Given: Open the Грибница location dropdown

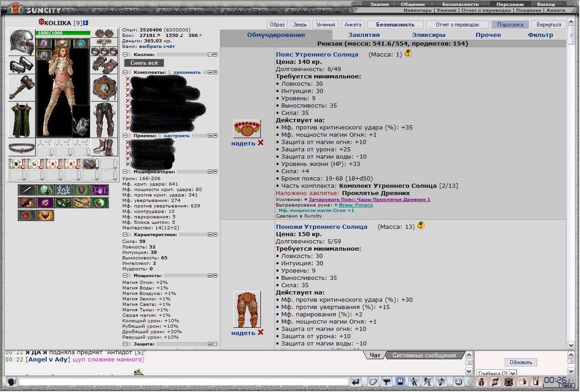Looking at the screenshot, I should coord(513,373).
